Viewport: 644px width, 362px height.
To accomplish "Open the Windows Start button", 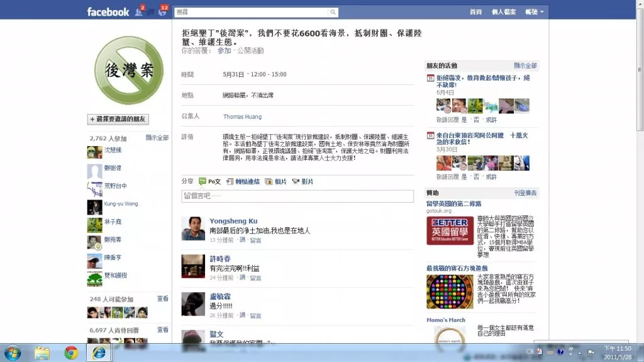I will [x=13, y=353].
